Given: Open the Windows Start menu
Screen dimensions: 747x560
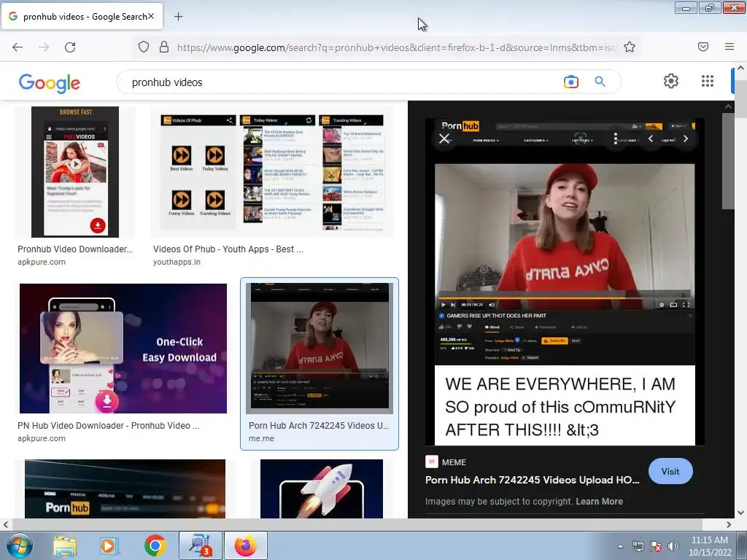Looking at the screenshot, I should pos(19,545).
